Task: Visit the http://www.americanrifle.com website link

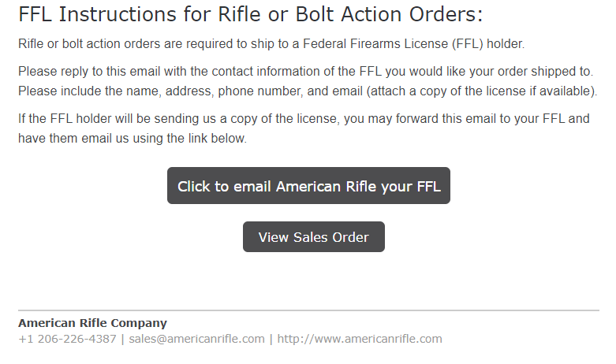Action: (360, 339)
